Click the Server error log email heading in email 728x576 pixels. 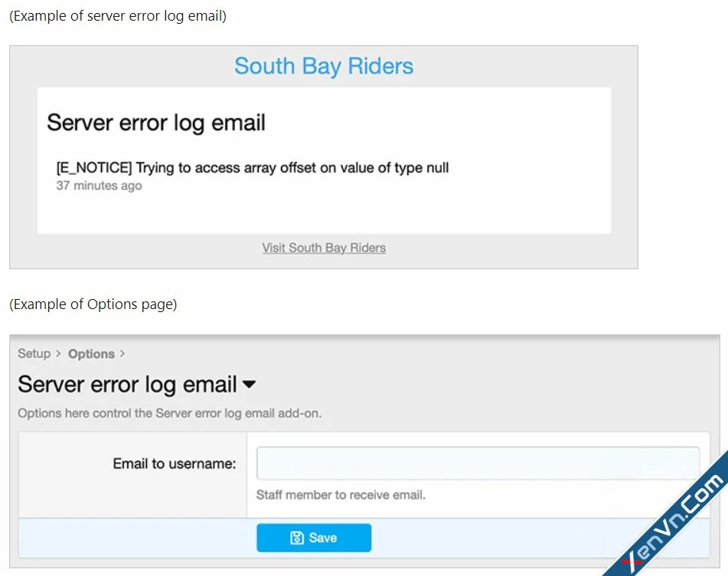pos(155,122)
